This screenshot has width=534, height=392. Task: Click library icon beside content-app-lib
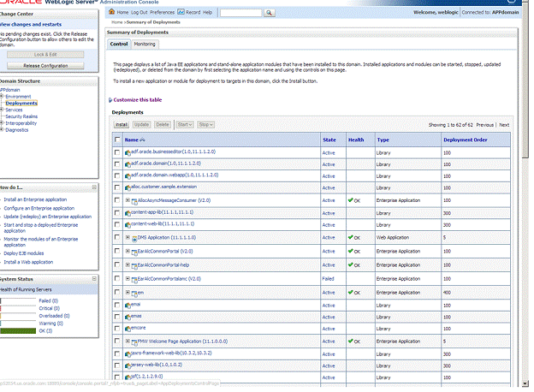(x=128, y=213)
